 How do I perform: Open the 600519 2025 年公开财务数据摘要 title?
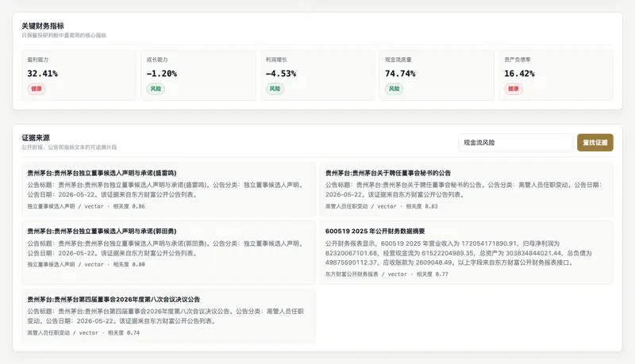click(x=375, y=231)
